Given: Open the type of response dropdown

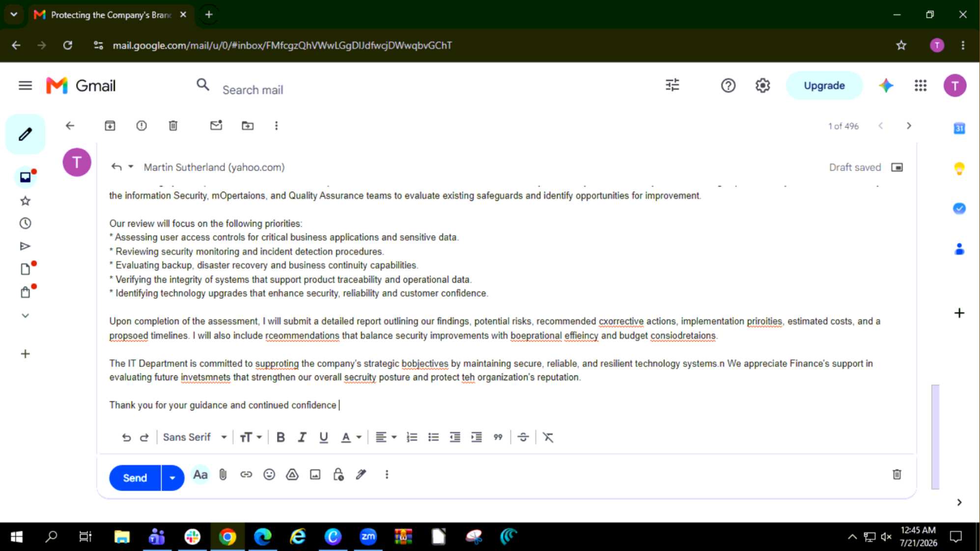Looking at the screenshot, I should coord(122,167).
